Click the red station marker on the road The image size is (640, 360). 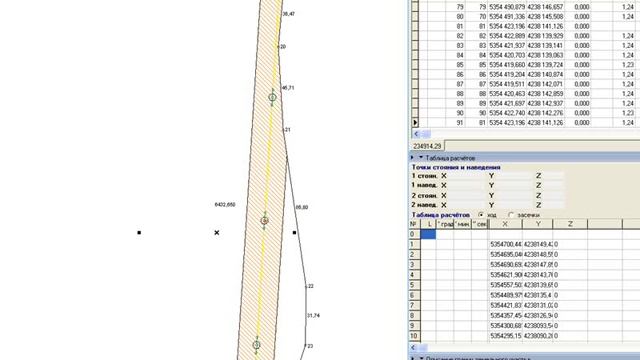click(264, 221)
